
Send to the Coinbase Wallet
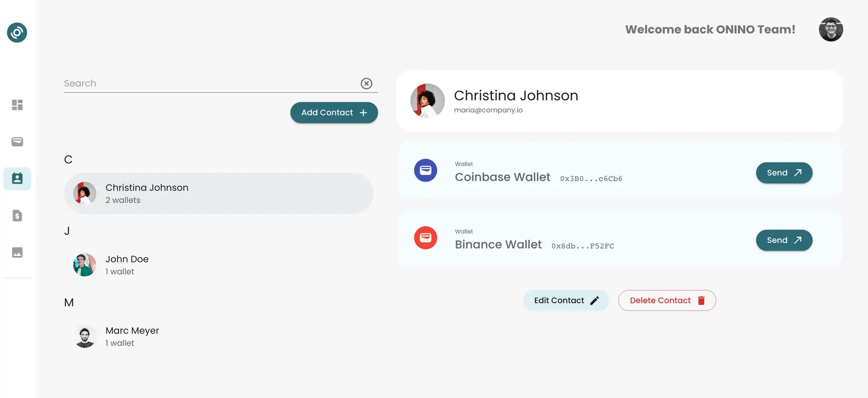784,173
